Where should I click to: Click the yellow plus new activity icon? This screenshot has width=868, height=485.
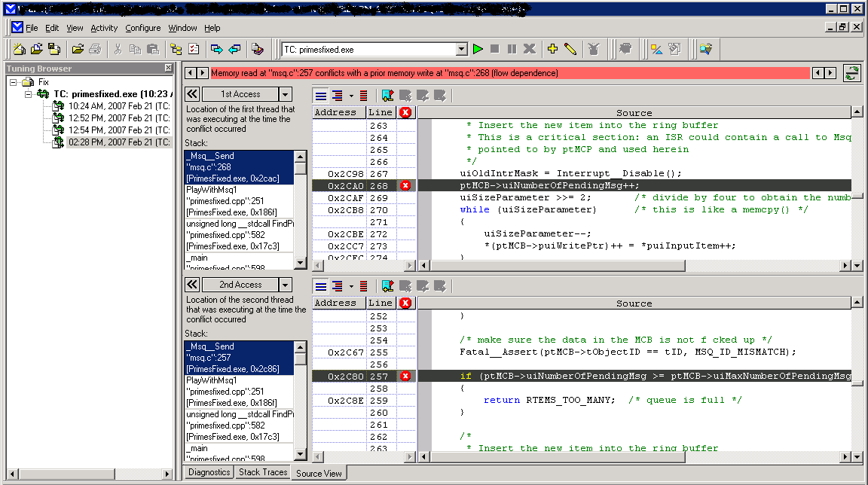point(552,49)
